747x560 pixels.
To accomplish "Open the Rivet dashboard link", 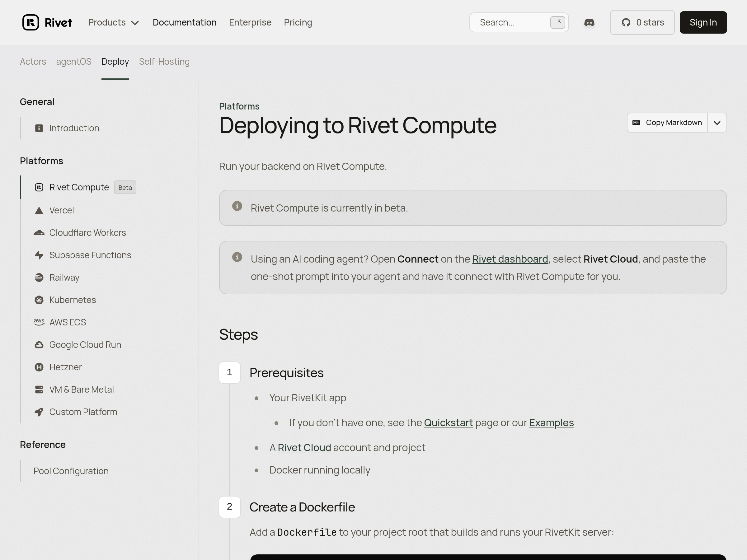I will click(x=510, y=259).
